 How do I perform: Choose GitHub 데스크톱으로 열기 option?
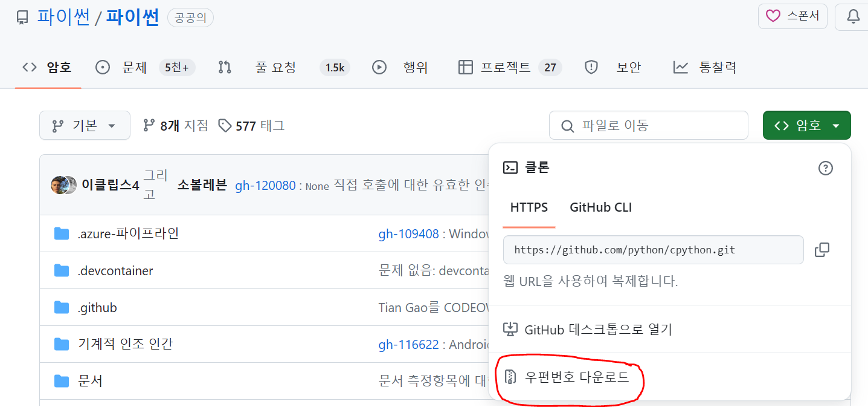click(x=588, y=330)
